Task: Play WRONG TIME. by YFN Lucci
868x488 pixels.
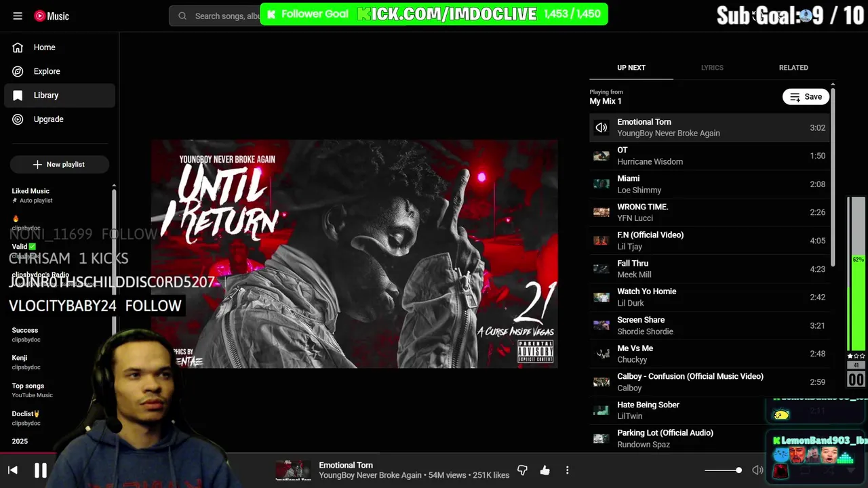Action: (709, 212)
